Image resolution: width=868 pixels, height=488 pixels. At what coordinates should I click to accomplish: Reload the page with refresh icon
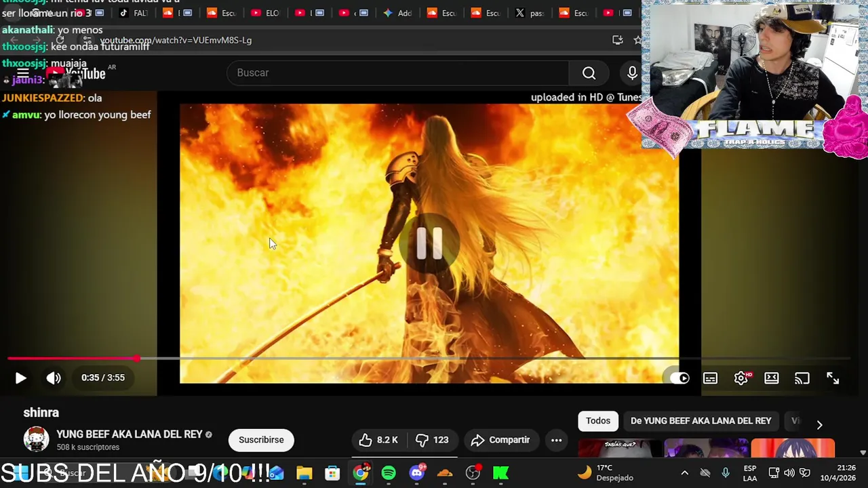pos(60,40)
